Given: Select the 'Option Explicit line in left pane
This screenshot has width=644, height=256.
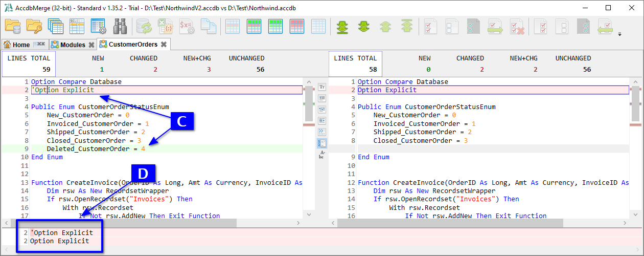Looking at the screenshot, I should pos(64,90).
